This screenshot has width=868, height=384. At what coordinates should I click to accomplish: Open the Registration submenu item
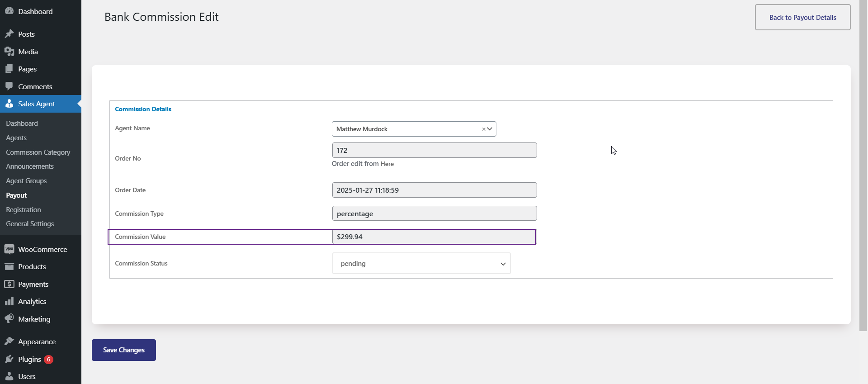point(24,209)
